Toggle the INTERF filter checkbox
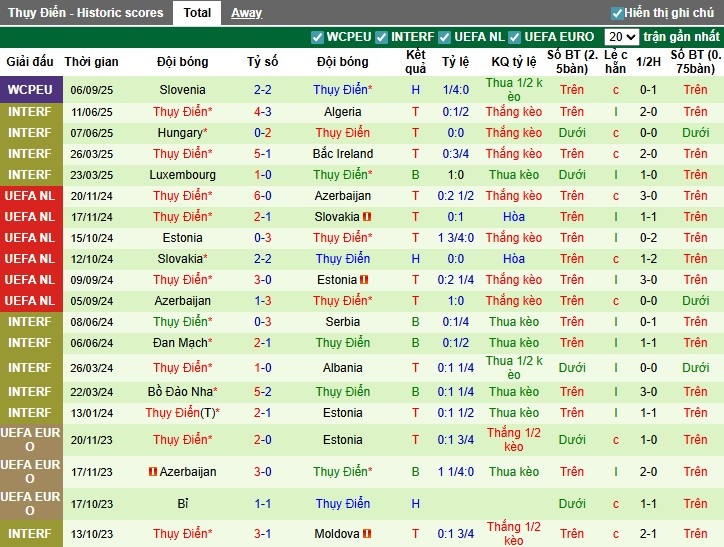The image size is (724, 547). pos(381,37)
